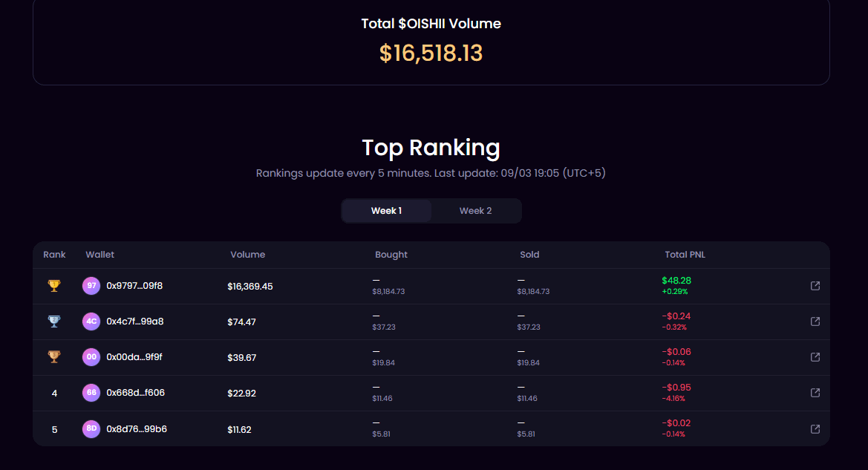The width and height of the screenshot is (868, 470).
Task: Open external link for wallet 0x9797...09f8
Action: (x=815, y=286)
